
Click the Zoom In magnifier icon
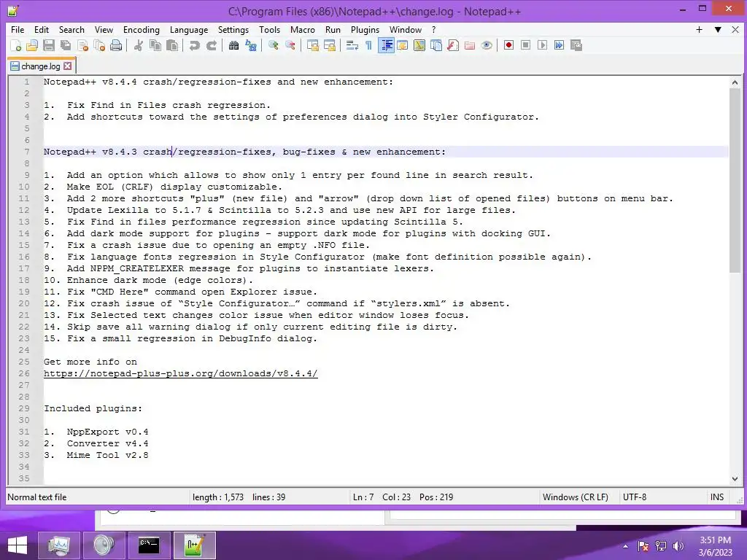273,45
